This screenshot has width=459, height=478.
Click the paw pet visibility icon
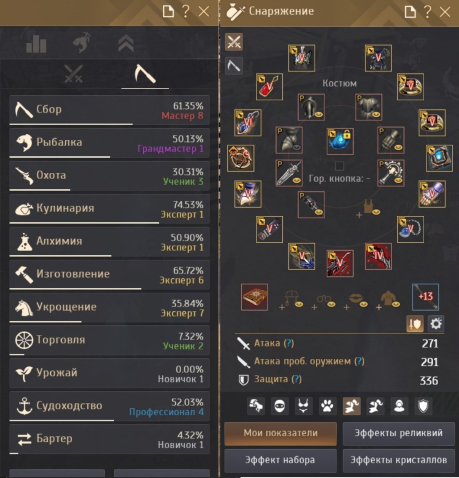[327, 406]
